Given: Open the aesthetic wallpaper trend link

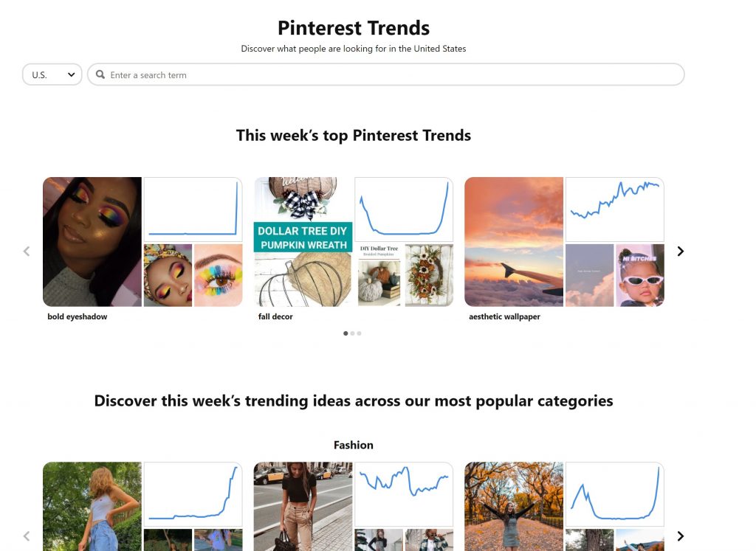Looking at the screenshot, I should [x=504, y=316].
